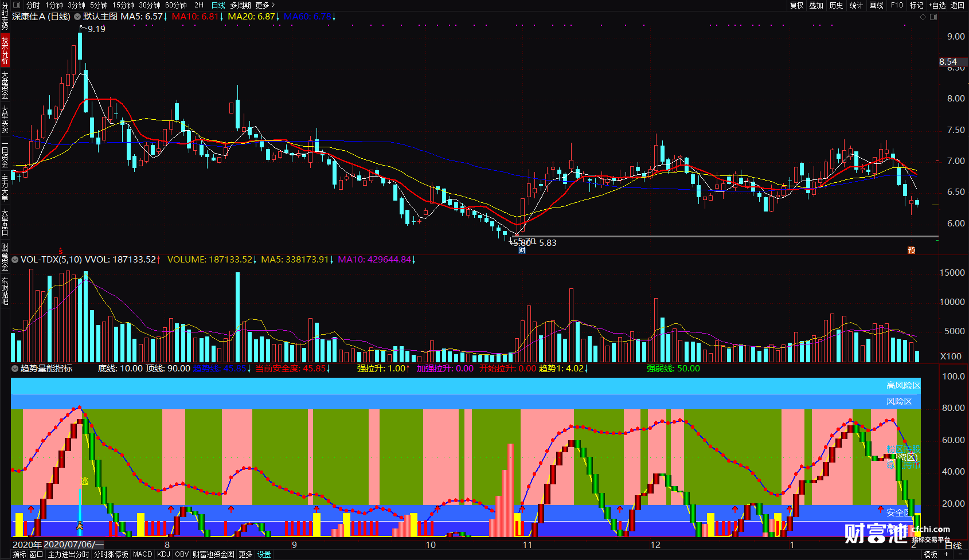Switch to the 15分钟 period
969x560 pixels.
pyautogui.click(x=123, y=5)
